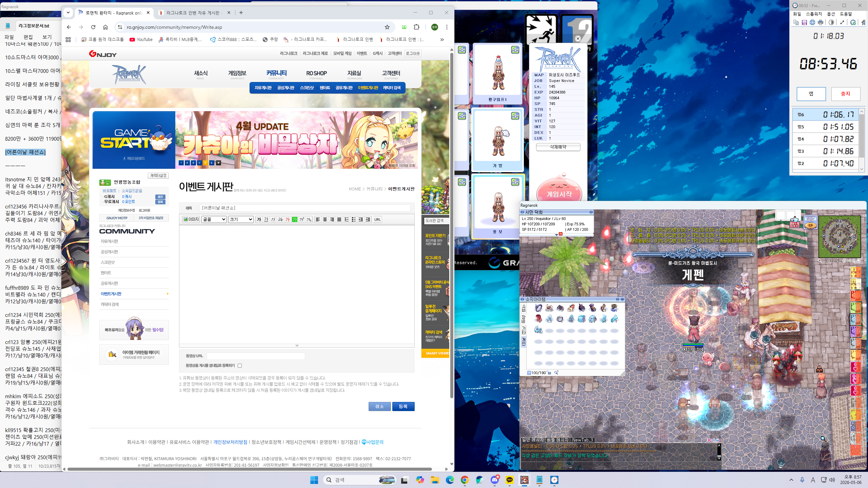This screenshot has height=488, width=868.
Task: Click the print icon in stopwatch toolbar
Action: click(x=821, y=22)
